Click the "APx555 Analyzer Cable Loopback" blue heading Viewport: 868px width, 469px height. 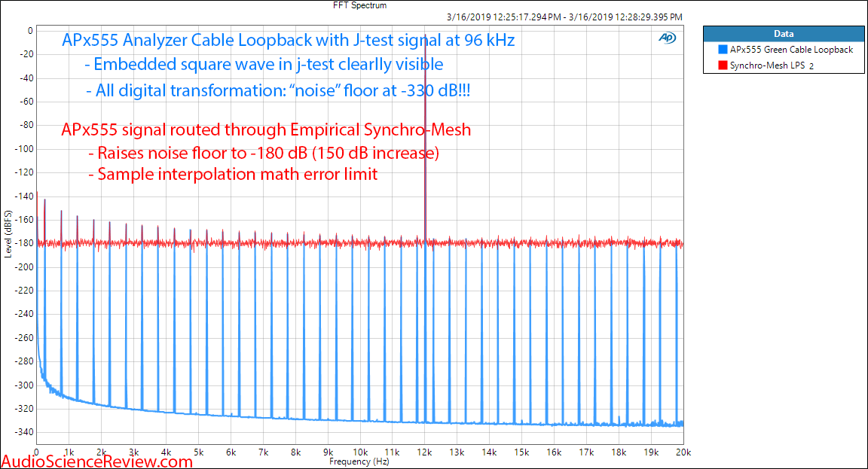click(289, 41)
